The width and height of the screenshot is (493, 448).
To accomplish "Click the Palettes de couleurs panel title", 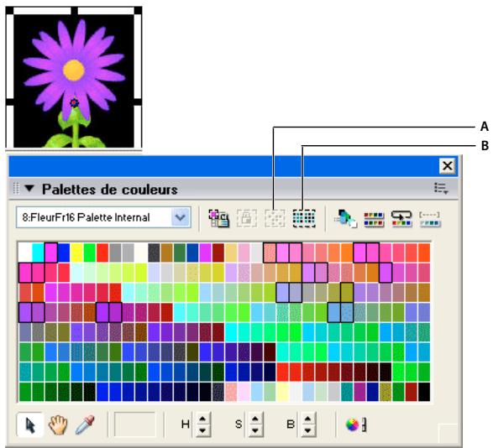I will [x=110, y=189].
